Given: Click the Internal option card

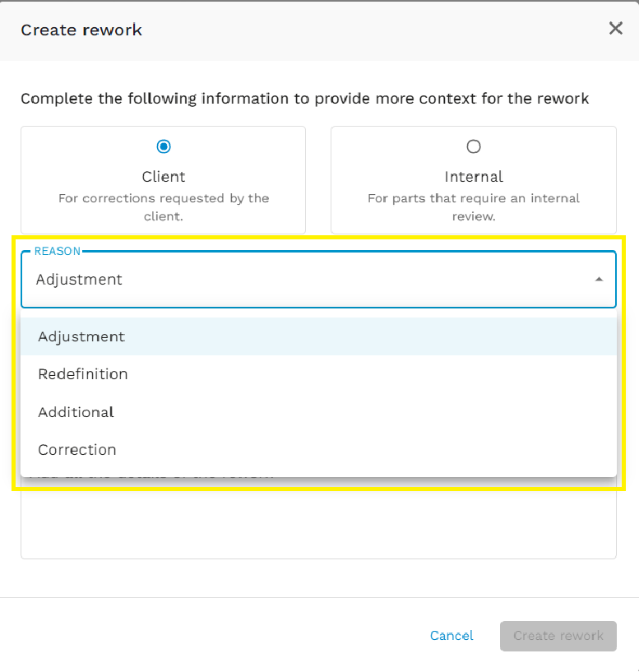Looking at the screenshot, I should [x=473, y=179].
